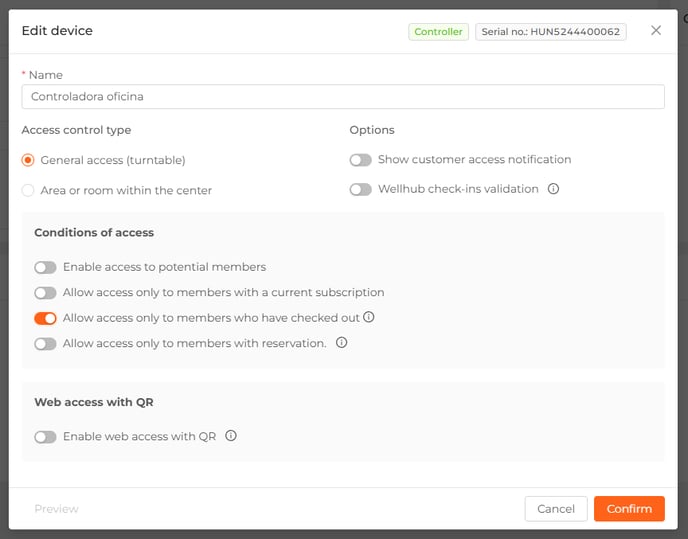Click info icon beside members with reservation
The image size is (688, 539).
341,342
